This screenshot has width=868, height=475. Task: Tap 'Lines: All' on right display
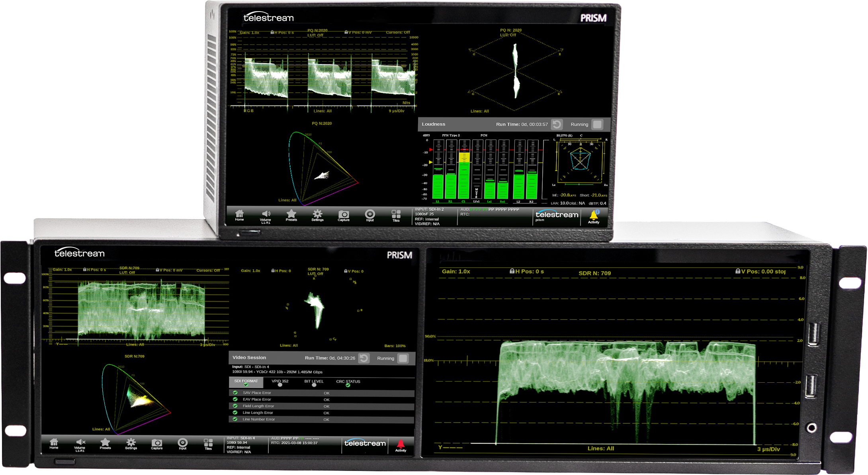(601, 448)
